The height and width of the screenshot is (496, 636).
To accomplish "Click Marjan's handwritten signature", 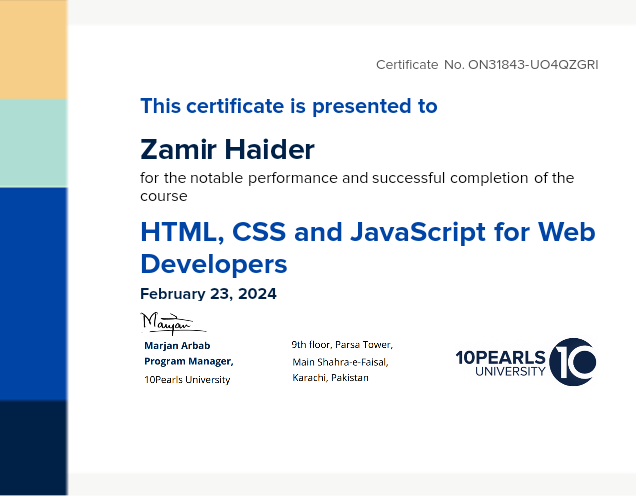I will pos(170,322).
